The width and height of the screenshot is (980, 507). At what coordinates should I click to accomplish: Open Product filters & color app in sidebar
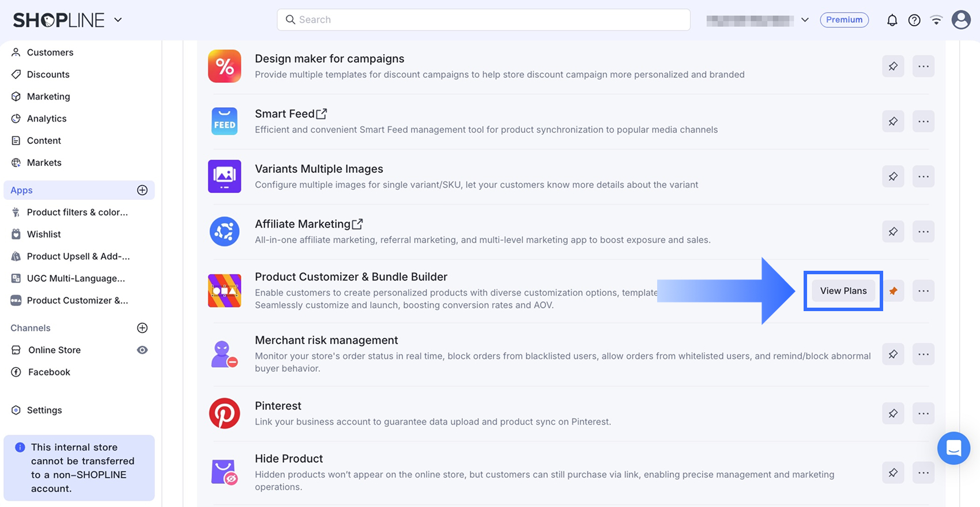(77, 212)
